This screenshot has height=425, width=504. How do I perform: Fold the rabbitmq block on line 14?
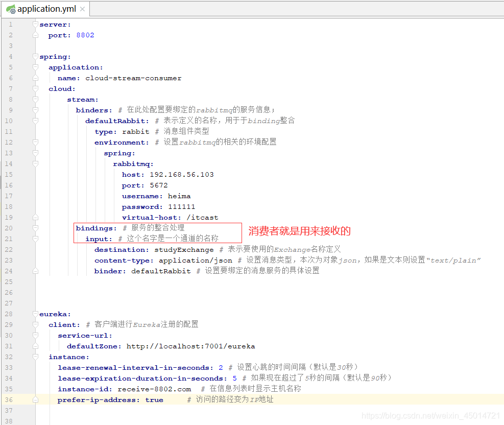click(35, 163)
